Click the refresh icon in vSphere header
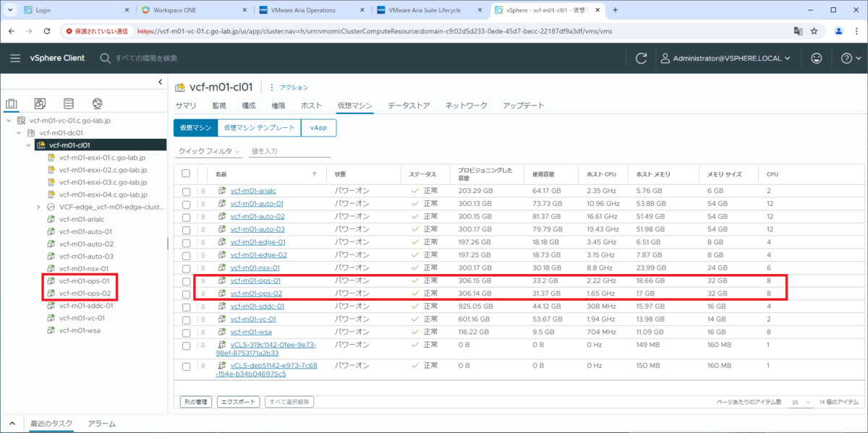The image size is (868, 433). [x=641, y=58]
